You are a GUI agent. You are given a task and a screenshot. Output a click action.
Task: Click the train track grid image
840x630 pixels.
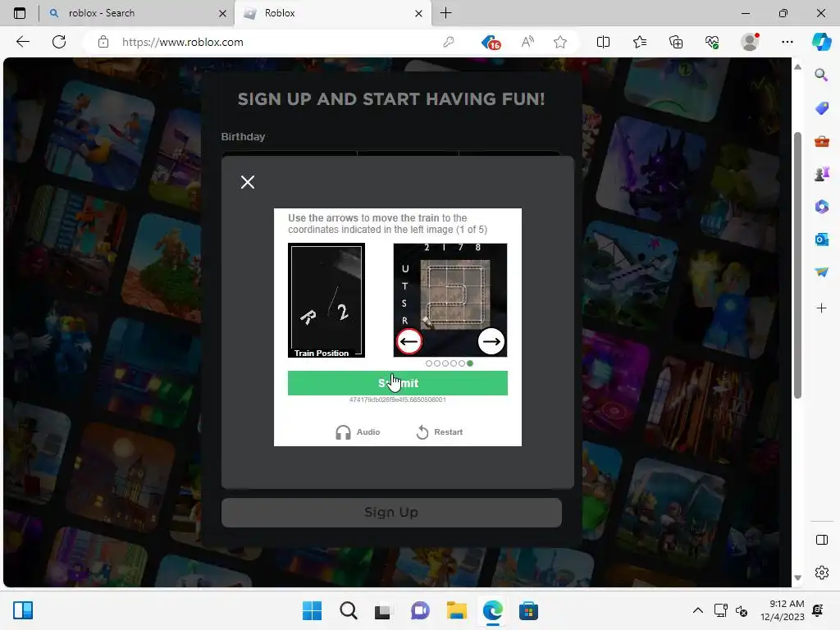tap(454, 294)
